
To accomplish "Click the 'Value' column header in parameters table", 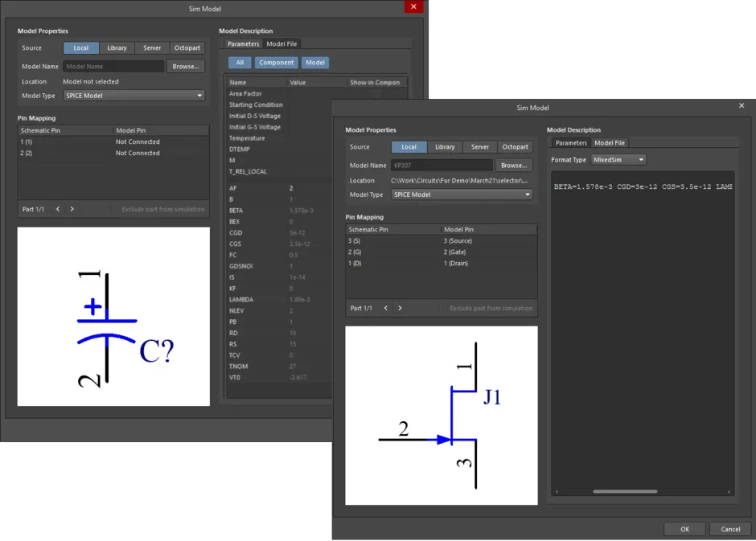I will [x=317, y=82].
